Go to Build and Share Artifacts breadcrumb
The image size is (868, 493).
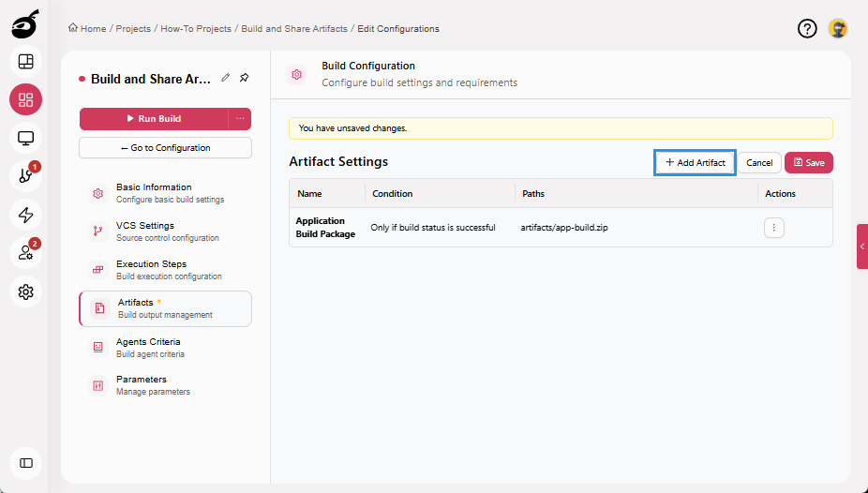294,29
